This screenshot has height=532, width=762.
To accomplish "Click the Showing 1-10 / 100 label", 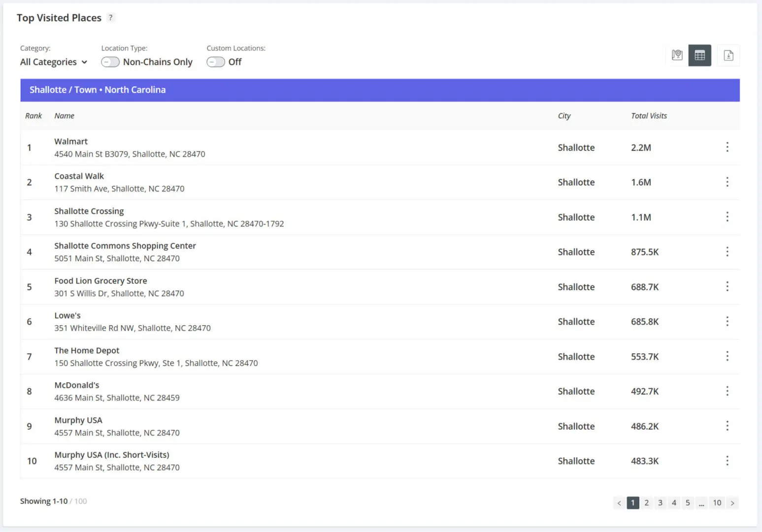I will coord(53,501).
